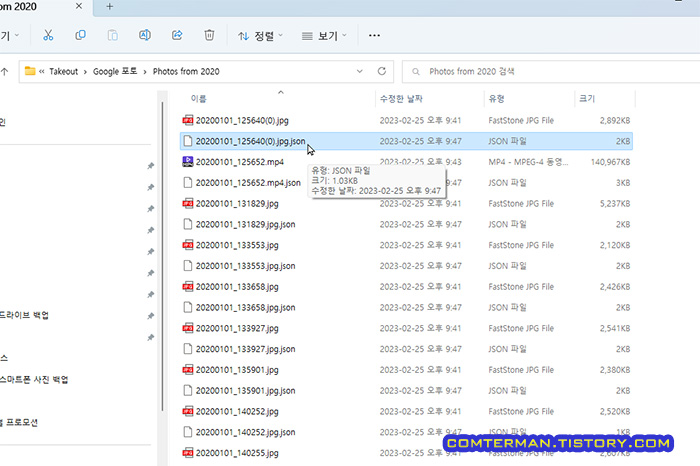Viewport: 700px width, 466px height.
Task: Sort by 수정한 날짜 column header
Action: (401, 99)
